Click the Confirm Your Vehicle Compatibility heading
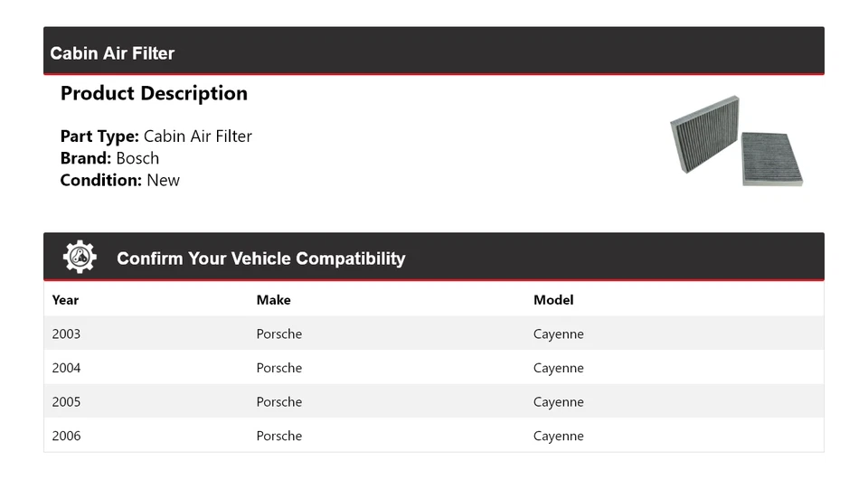This screenshot has width=868, height=479. click(260, 258)
